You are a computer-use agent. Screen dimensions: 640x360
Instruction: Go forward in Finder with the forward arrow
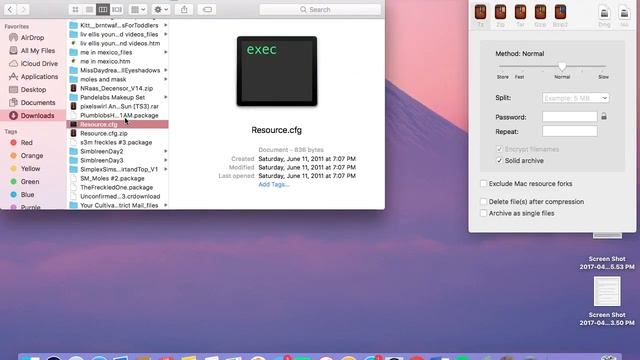24,9
